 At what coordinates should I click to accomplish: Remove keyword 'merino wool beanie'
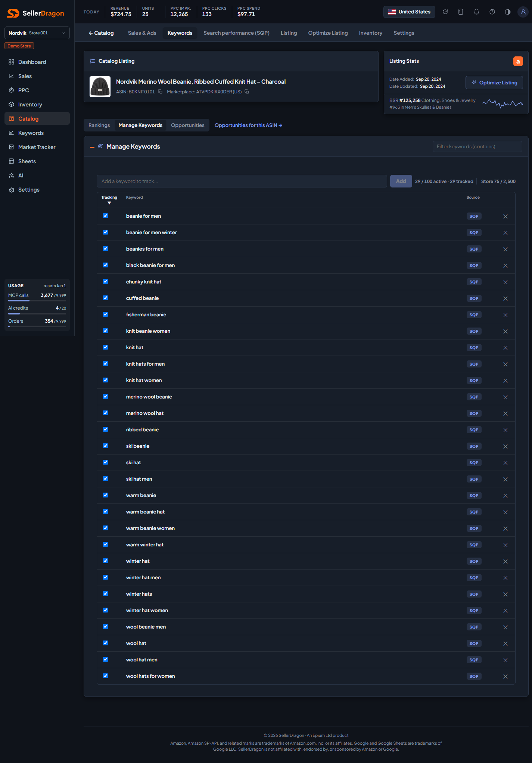505,397
